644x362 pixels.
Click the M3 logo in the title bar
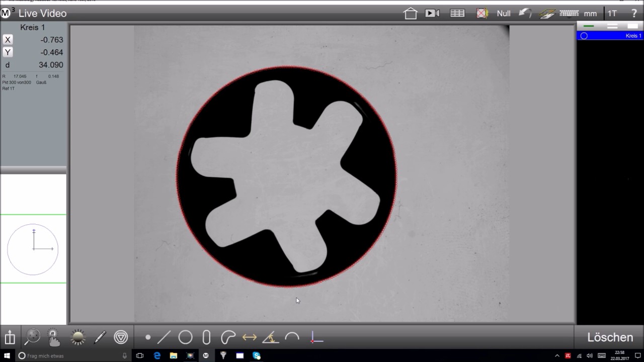[x=7, y=13]
